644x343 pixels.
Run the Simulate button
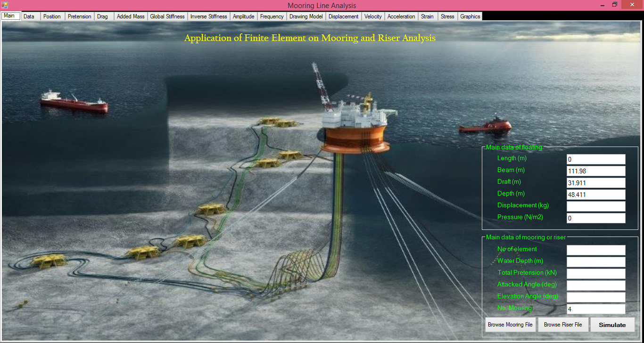pos(612,325)
